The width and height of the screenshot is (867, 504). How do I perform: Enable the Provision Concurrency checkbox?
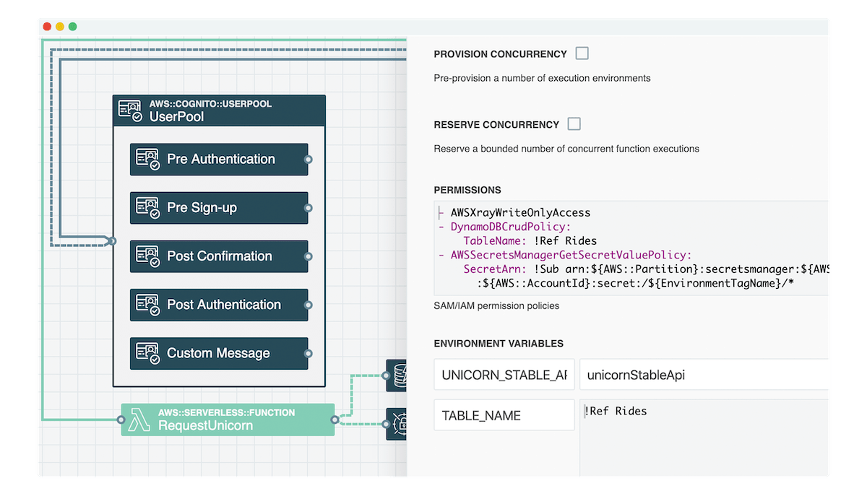pyautogui.click(x=582, y=53)
